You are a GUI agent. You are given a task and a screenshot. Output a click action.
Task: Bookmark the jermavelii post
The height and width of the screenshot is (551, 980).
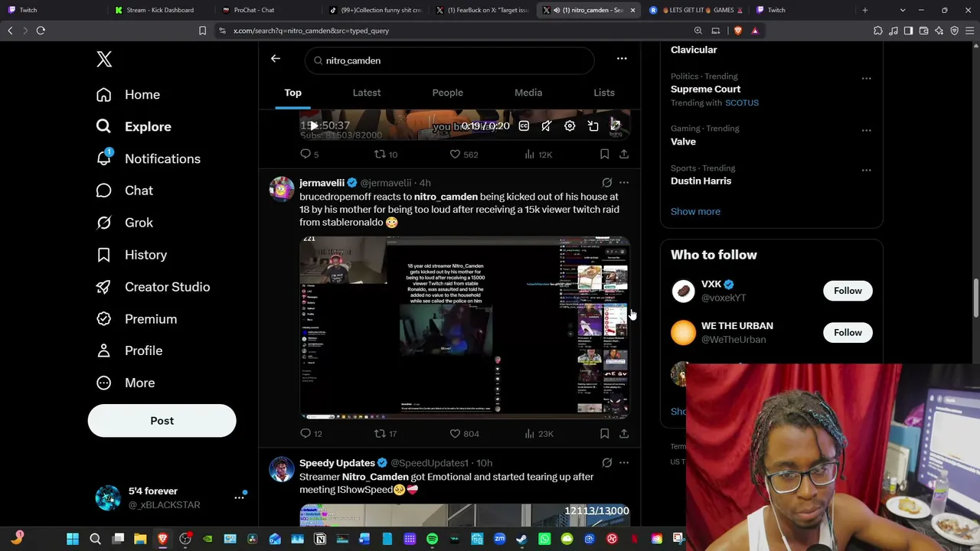pyautogui.click(x=604, y=434)
